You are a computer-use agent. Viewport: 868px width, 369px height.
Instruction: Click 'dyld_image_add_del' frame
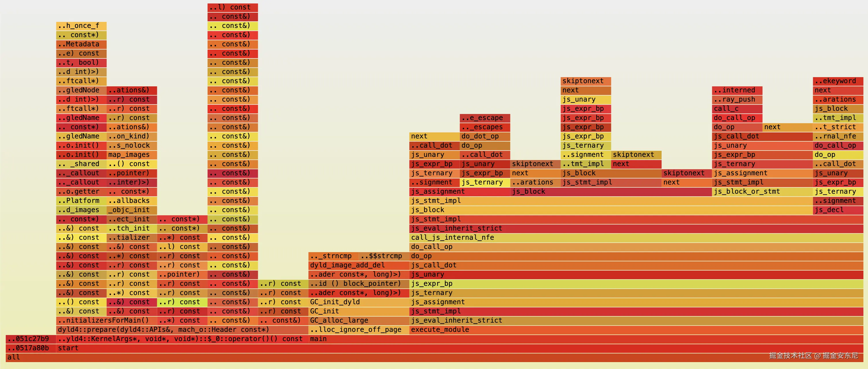(358, 265)
